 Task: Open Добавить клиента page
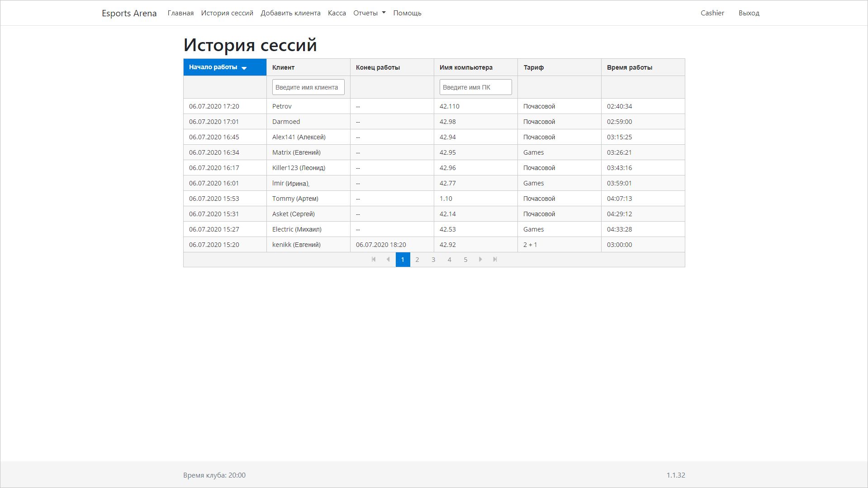pos(290,13)
